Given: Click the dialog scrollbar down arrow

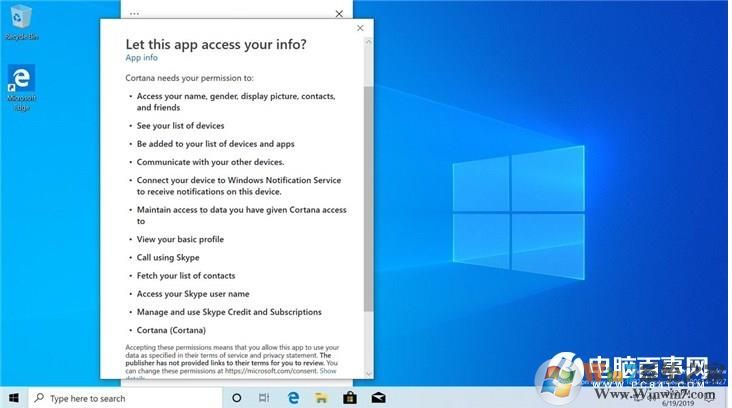Looking at the screenshot, I should tap(368, 373).
